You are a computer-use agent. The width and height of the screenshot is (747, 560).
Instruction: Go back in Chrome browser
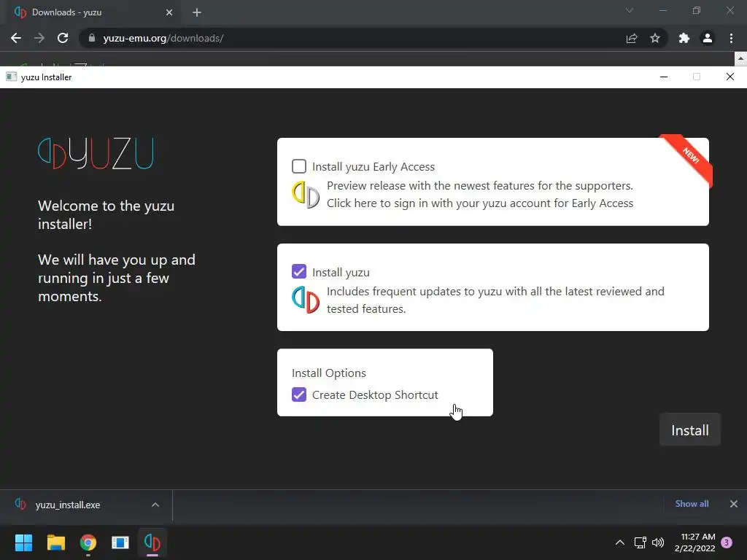pos(16,38)
